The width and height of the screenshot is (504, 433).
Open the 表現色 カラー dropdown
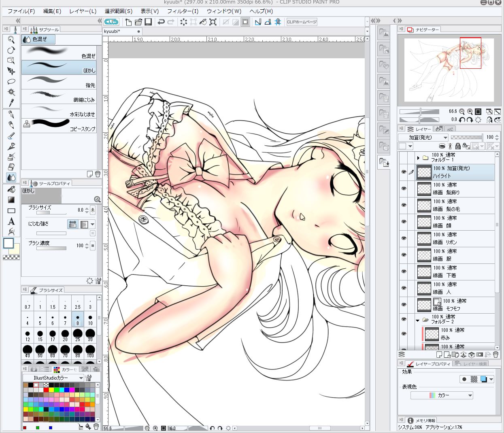[442, 395]
